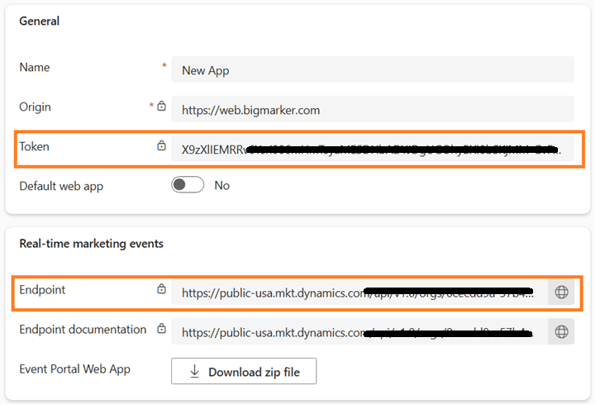Click the lock icon next to Origin
Image resolution: width=600 pixels, height=409 pixels.
click(160, 107)
